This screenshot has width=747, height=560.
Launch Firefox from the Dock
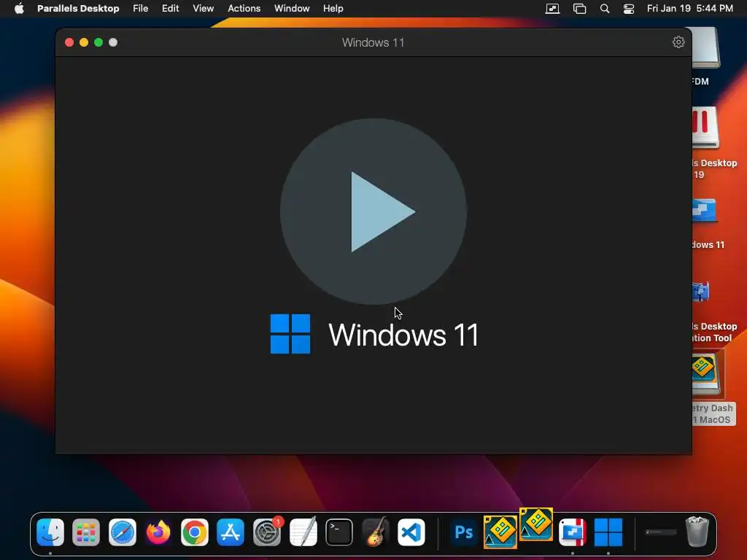158,532
